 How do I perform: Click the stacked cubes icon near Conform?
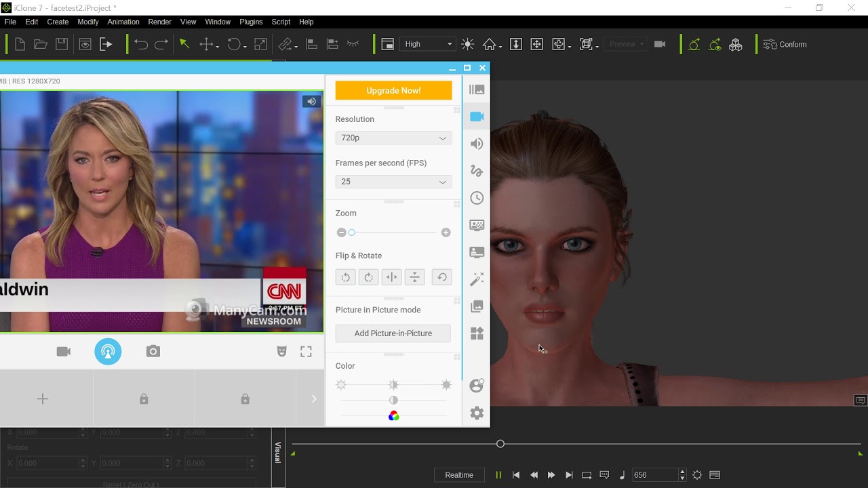(736, 44)
